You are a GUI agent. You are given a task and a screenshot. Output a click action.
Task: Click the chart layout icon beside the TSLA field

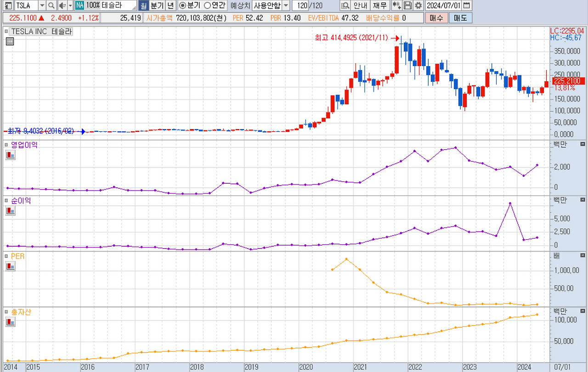coord(8,6)
